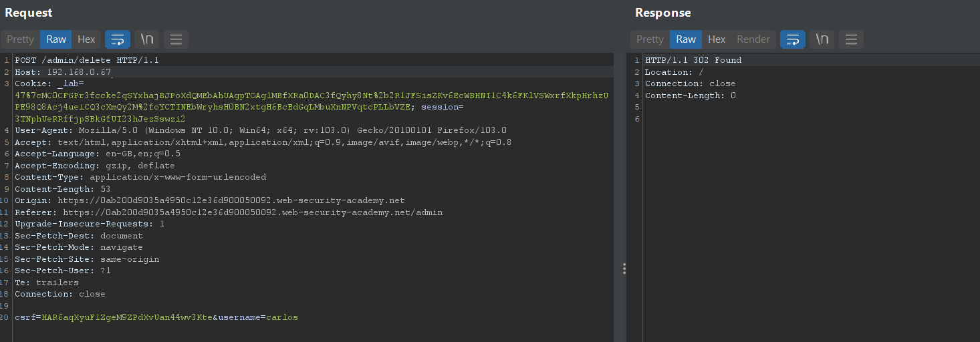980x342 pixels.
Task: Click the Upgrade-Insecure-Requests header line
Action: click(90, 224)
